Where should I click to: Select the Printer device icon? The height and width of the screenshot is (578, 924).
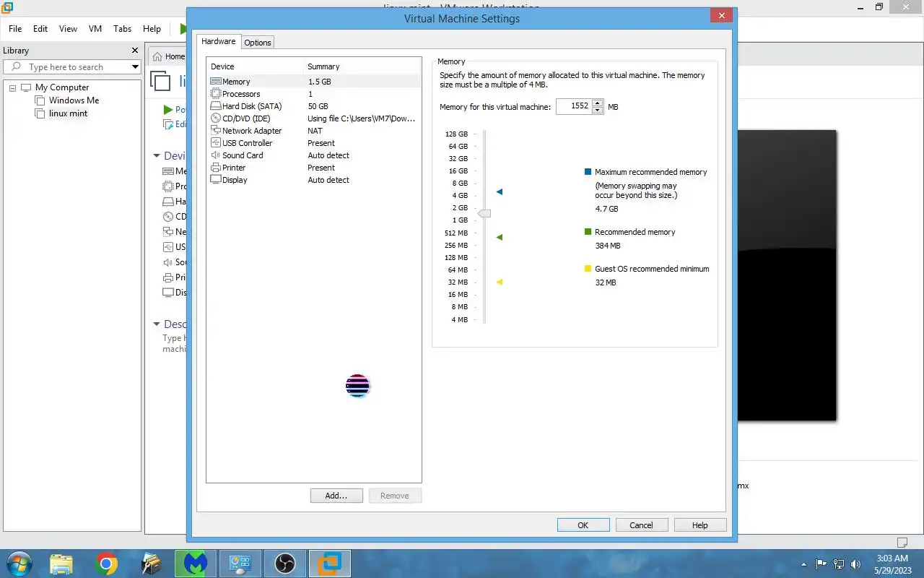coord(216,168)
